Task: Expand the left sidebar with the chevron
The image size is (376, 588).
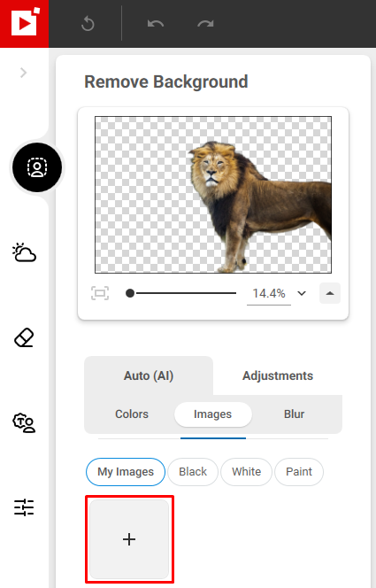Action: click(x=24, y=73)
